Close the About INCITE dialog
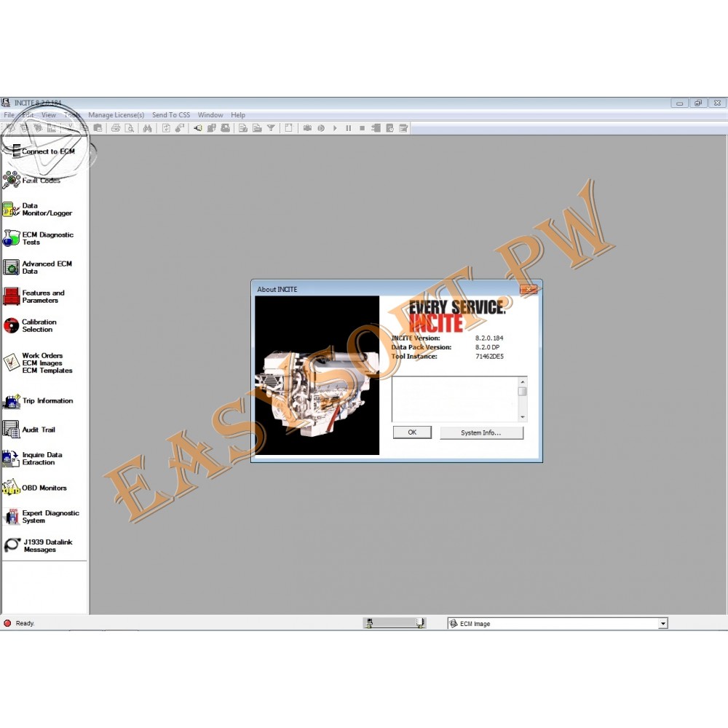The image size is (728, 728). coord(529,290)
